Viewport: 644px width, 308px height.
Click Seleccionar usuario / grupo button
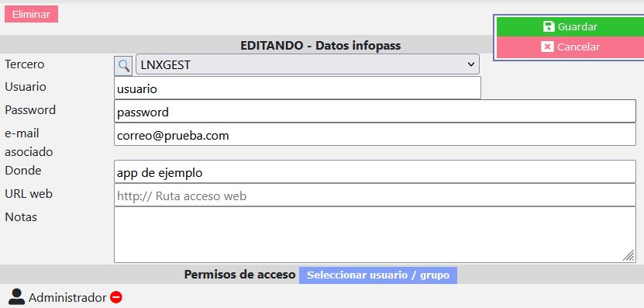click(x=378, y=275)
